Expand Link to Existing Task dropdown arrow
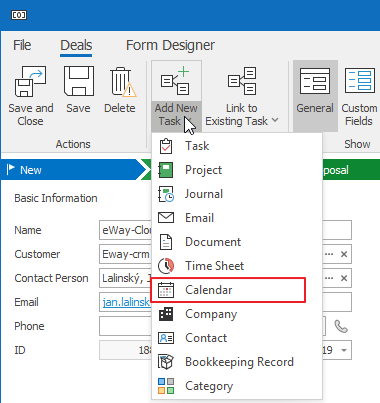 pos(275,120)
